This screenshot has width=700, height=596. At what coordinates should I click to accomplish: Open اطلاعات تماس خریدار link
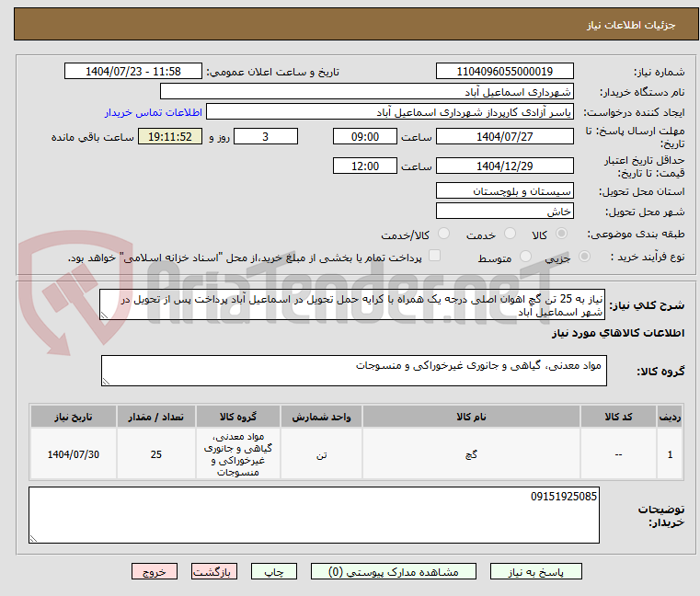pyautogui.click(x=154, y=112)
